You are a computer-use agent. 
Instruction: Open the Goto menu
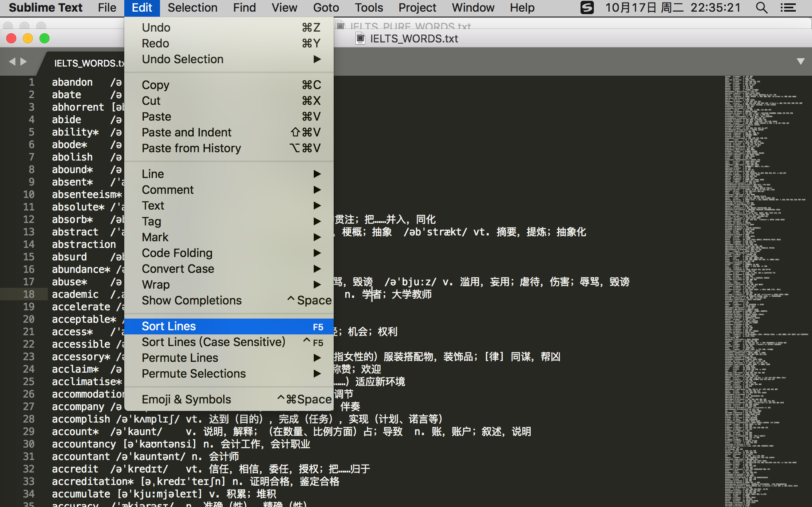click(326, 7)
